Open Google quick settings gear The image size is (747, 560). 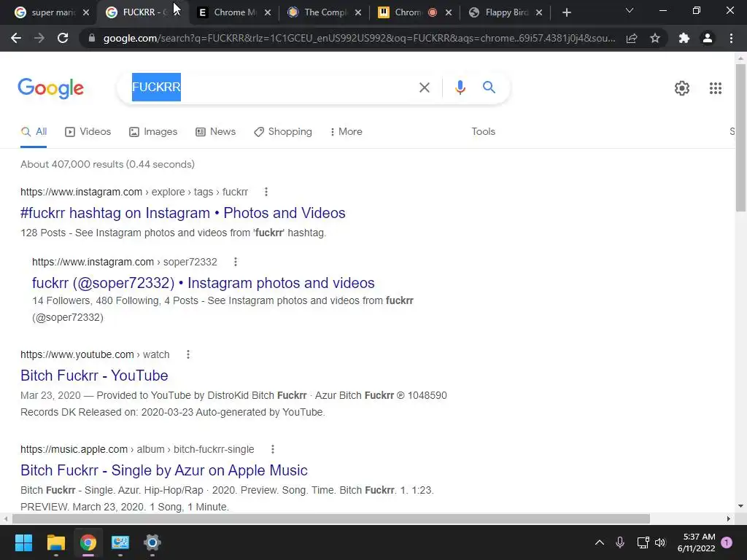(x=682, y=88)
